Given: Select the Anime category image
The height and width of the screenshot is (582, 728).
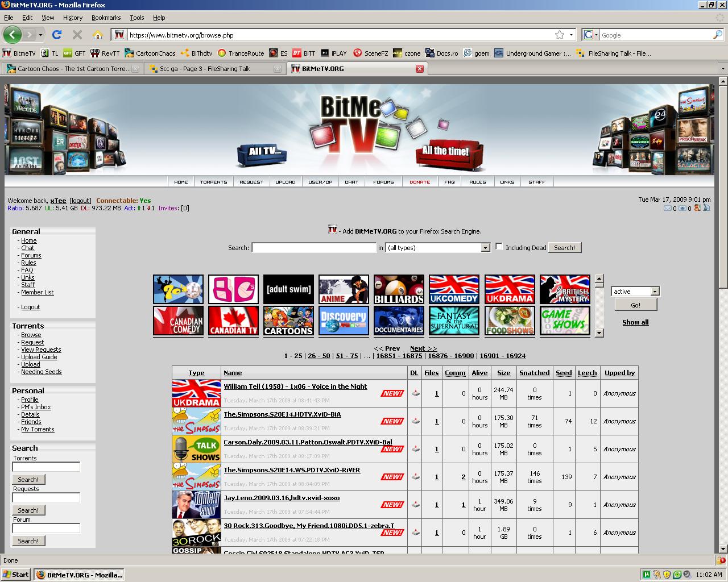Looking at the screenshot, I should [344, 289].
